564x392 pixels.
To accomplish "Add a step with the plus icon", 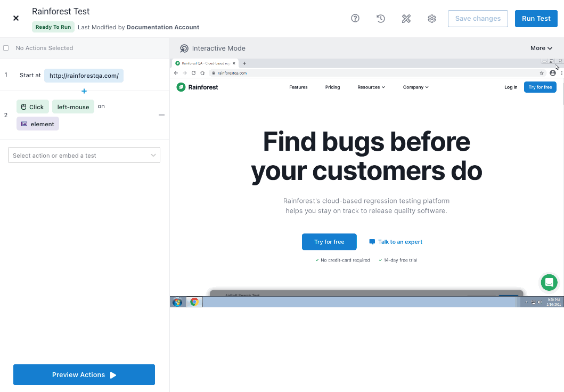I will pyautogui.click(x=84, y=91).
